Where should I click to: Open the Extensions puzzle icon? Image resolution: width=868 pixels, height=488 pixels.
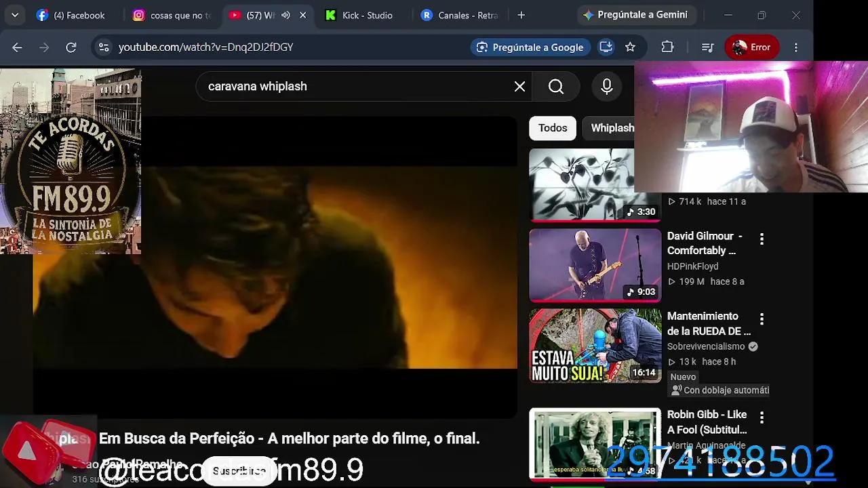coord(667,47)
